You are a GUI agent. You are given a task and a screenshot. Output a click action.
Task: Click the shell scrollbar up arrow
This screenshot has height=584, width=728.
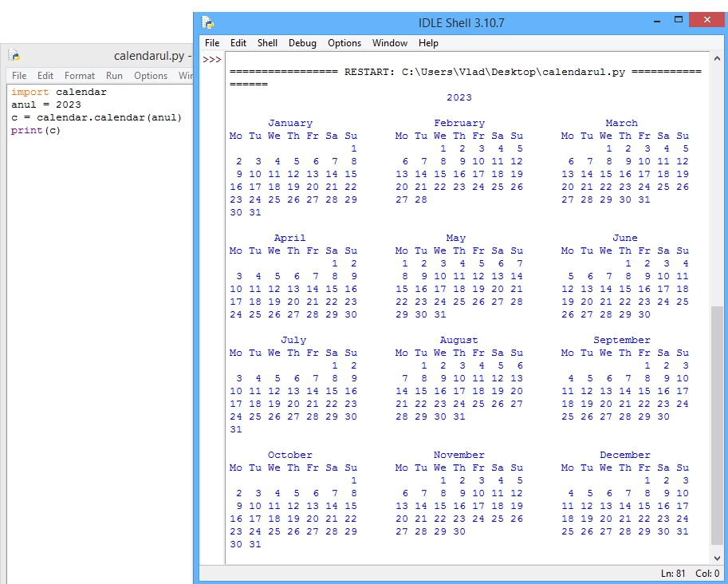pyautogui.click(x=717, y=58)
